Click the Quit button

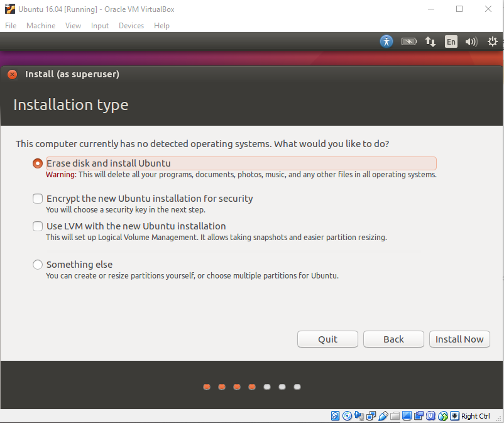[x=327, y=339]
